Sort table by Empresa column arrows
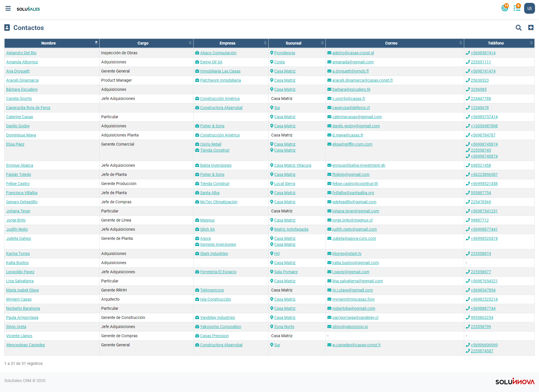This screenshot has width=539, height=392. (x=265, y=43)
